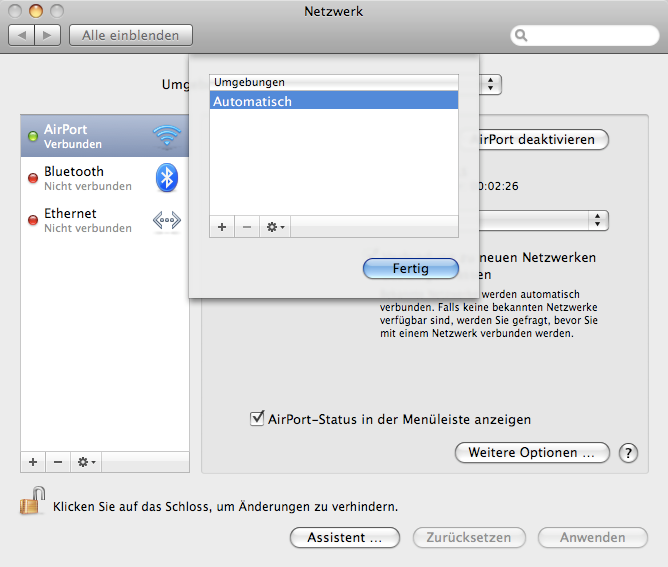668x567 pixels.
Task: Click the green AirPort status dot
Action: [x=33, y=136]
